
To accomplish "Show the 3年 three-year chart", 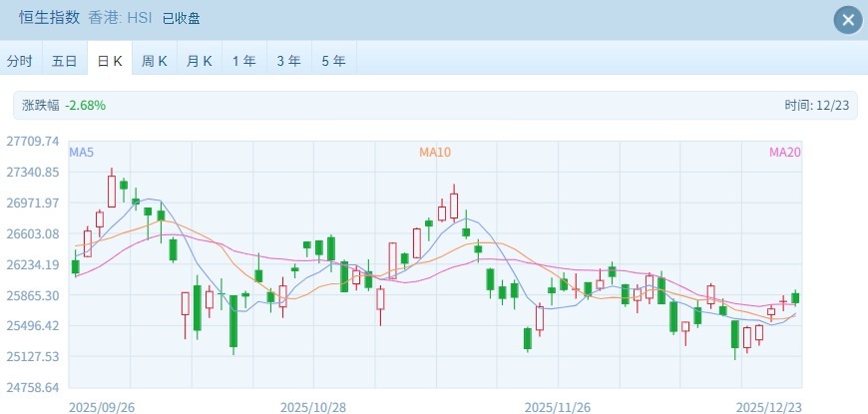I will click(x=288, y=61).
